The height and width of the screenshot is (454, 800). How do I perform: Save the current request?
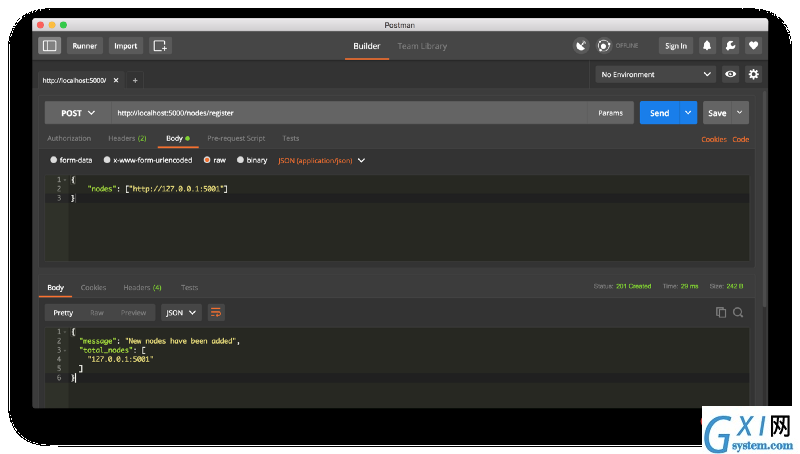pyautogui.click(x=717, y=113)
